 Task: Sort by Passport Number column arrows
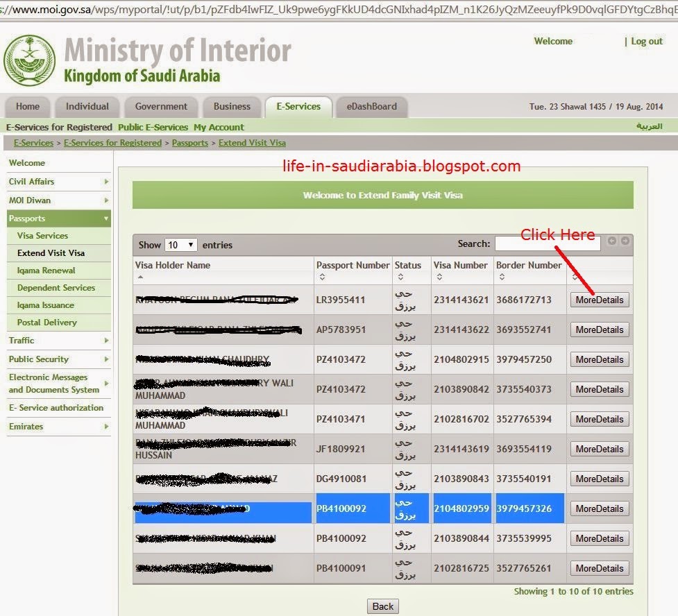(322, 277)
